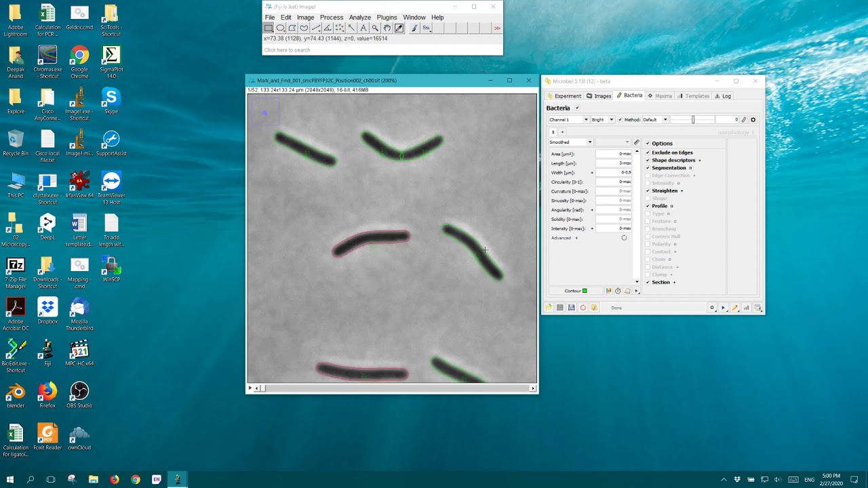The image size is (868, 488).
Task: Disable the Straighten checkbox
Action: coord(648,190)
